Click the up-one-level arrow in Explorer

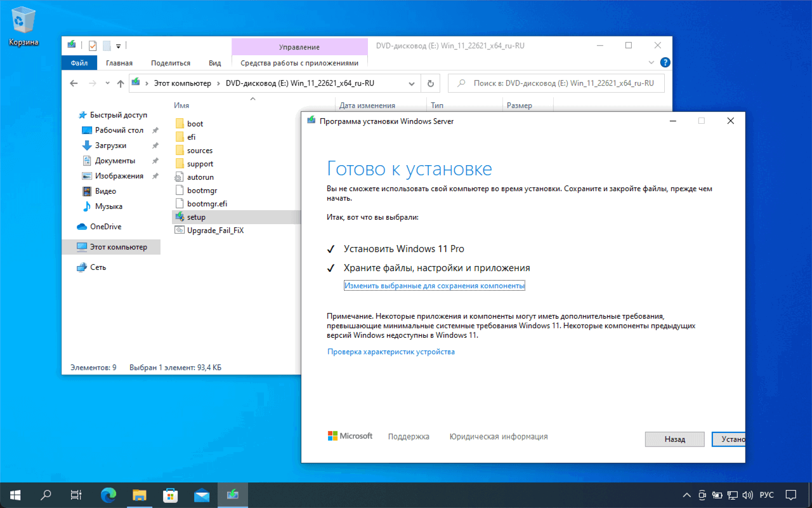121,83
